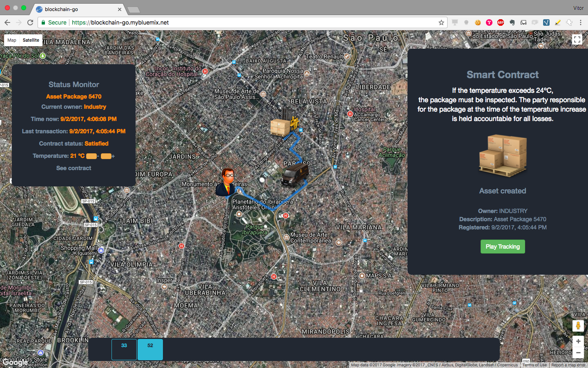Open the AdBlock Plus extension icon

coord(501,22)
